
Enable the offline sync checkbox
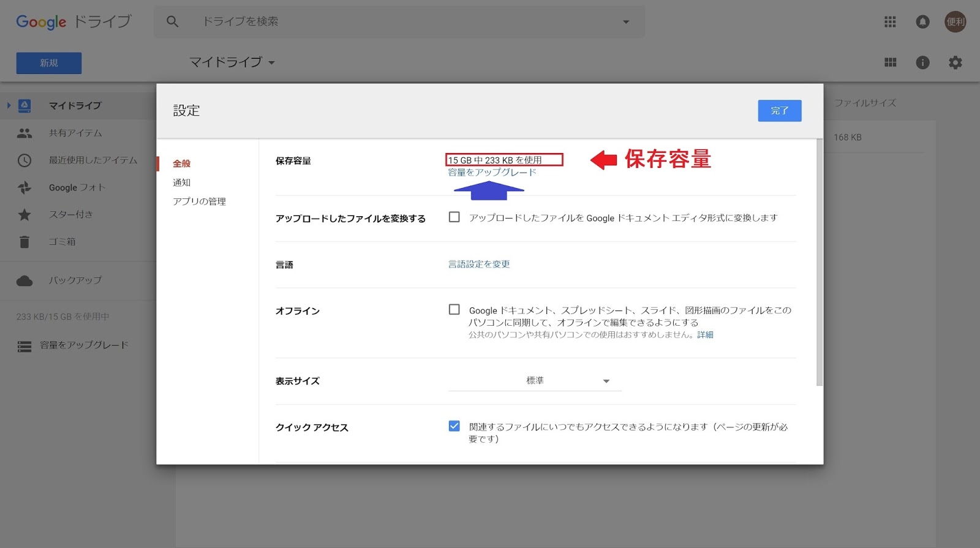point(454,309)
